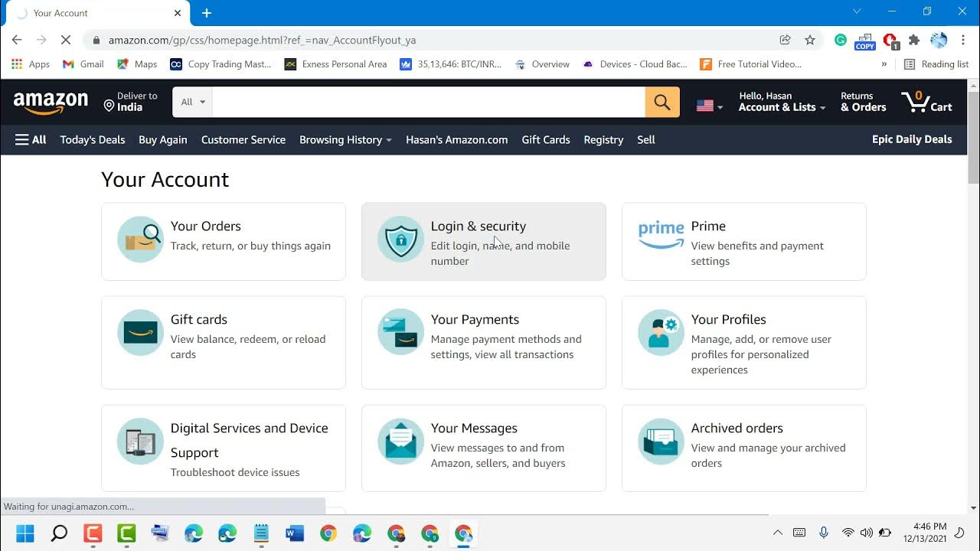Click the Prime logo icon
Screen dimensions: 980x551
pyautogui.click(x=661, y=234)
